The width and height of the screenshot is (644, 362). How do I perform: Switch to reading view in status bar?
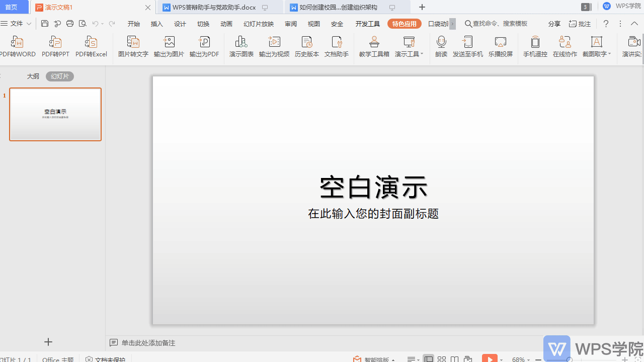coord(455,359)
